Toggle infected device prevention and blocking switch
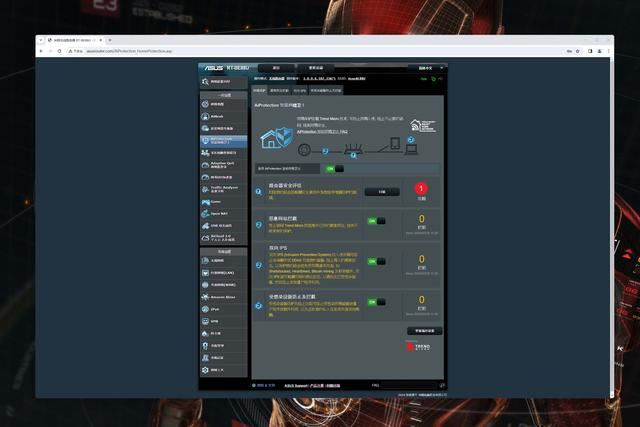The height and width of the screenshot is (427, 640). [x=376, y=301]
